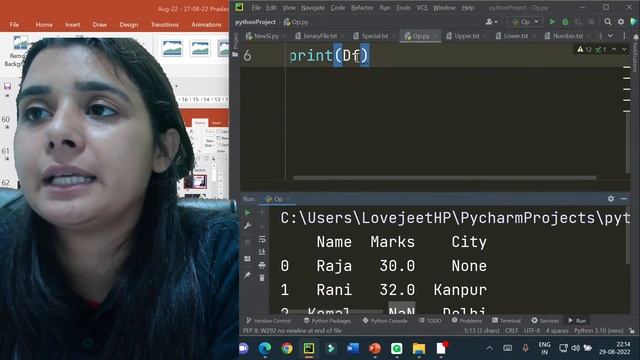This screenshot has height=360, width=640.
Task: Open the TODO tool window
Action: click(430, 321)
